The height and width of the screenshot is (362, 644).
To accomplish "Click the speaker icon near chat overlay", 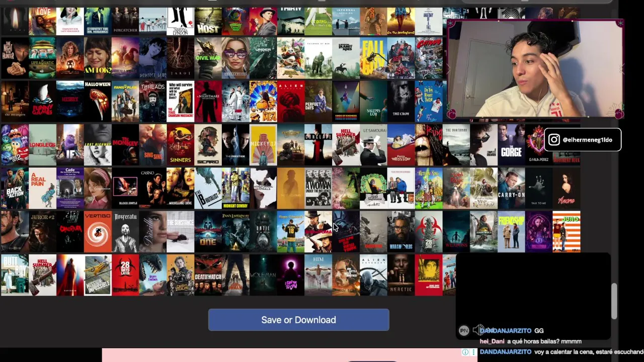I will pos(478,330).
